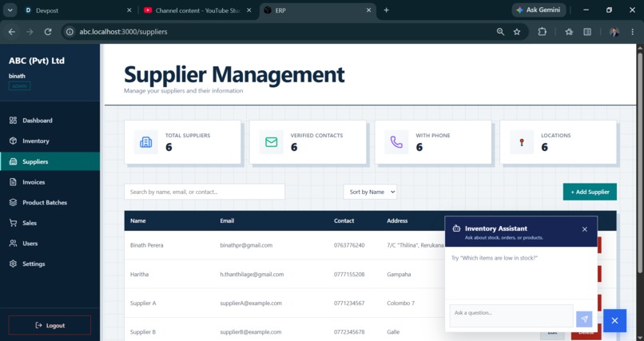This screenshot has height=341, width=644.
Task: Click the supplierA@example.com email cell
Action: [251, 303]
